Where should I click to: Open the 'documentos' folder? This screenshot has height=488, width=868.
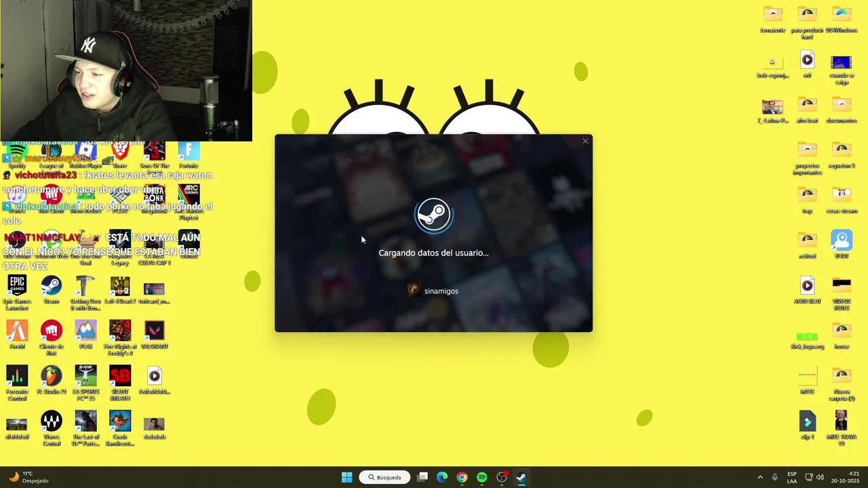click(x=841, y=109)
